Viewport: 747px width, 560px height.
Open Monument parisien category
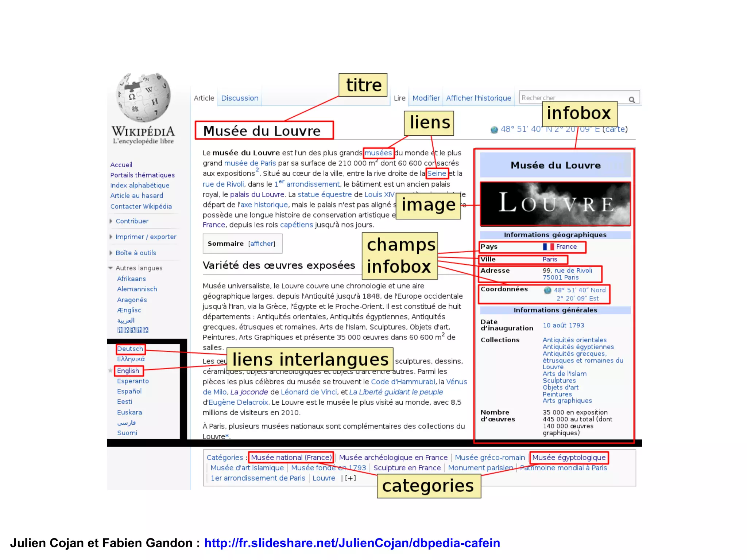point(480,468)
